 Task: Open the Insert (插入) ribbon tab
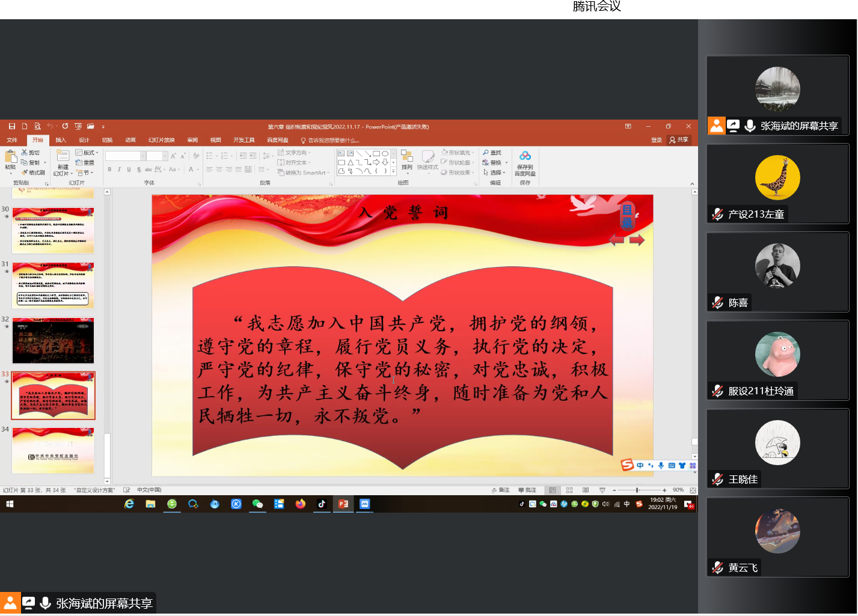tap(61, 140)
